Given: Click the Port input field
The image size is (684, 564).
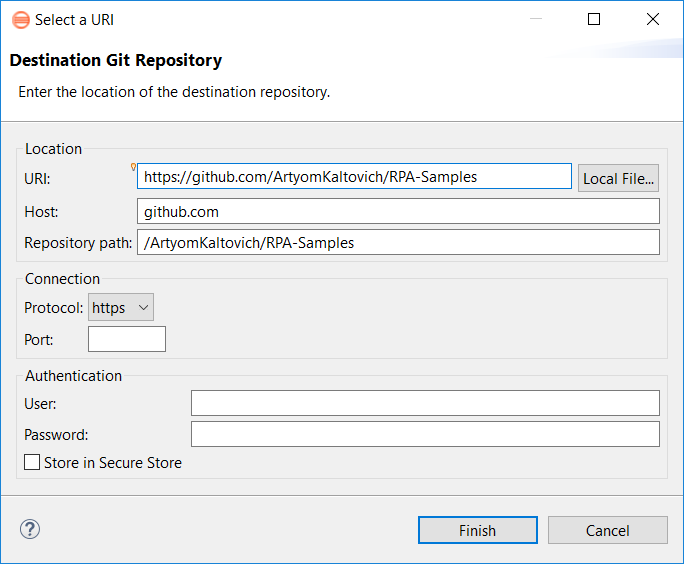Looking at the screenshot, I should [x=127, y=339].
